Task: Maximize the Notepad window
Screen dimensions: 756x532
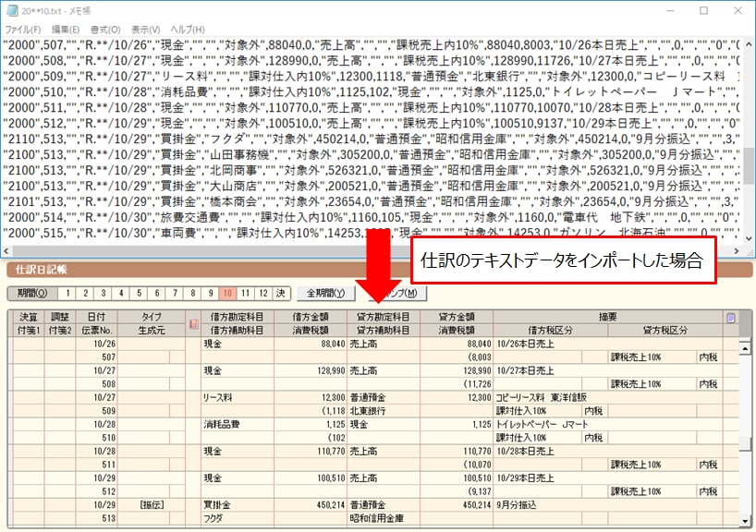Action: (703, 10)
